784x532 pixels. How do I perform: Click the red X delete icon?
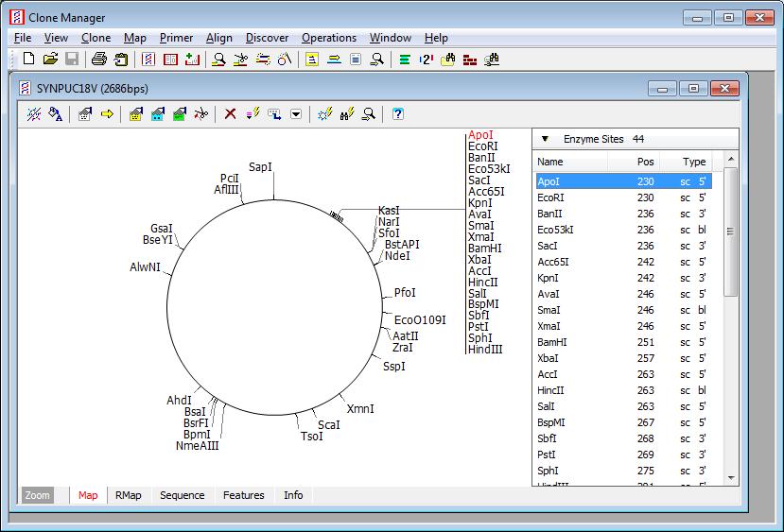click(x=230, y=114)
